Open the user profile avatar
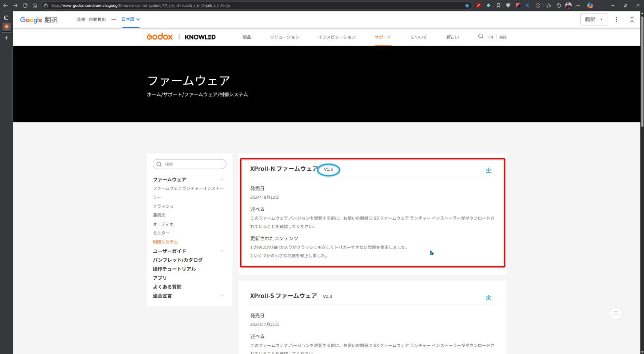The height and width of the screenshot is (354, 644). tap(568, 5)
